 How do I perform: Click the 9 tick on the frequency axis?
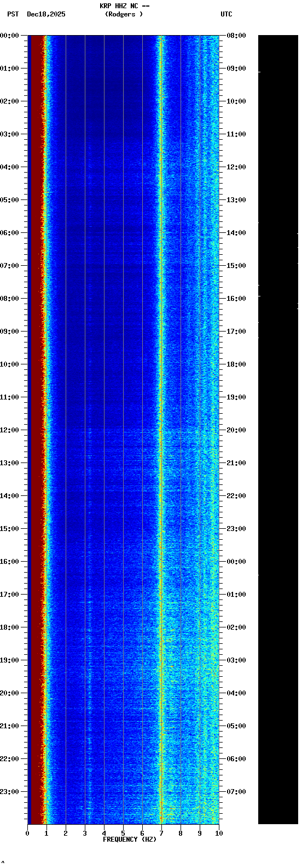click(200, 833)
